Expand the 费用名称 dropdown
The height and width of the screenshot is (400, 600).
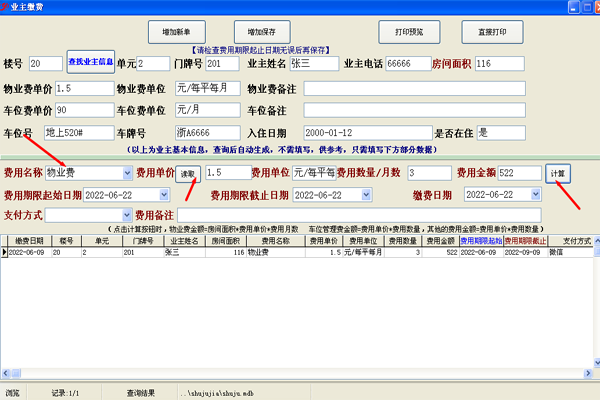(127, 173)
